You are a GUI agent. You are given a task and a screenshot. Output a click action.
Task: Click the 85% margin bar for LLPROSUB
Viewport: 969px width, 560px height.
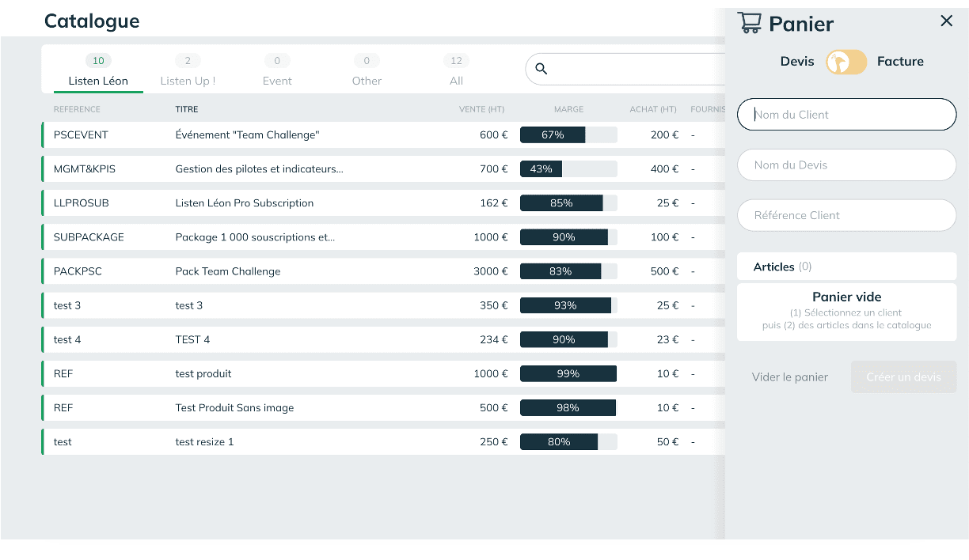click(568, 203)
